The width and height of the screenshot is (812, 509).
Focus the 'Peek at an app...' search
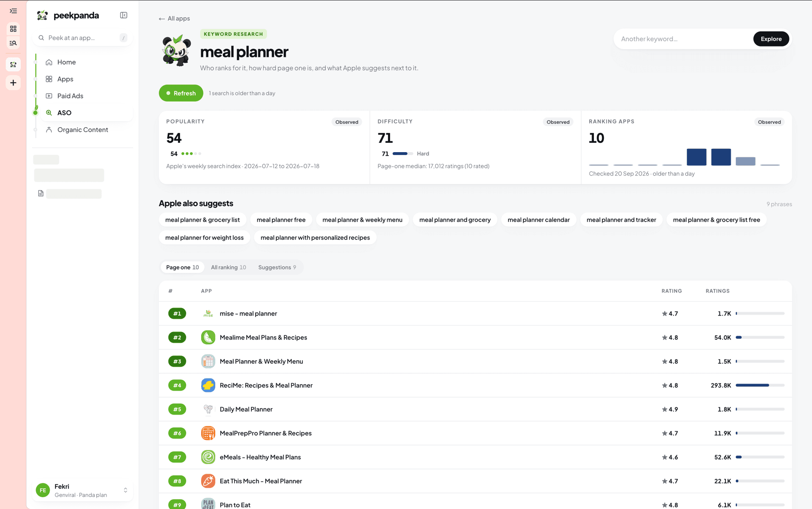(83, 38)
